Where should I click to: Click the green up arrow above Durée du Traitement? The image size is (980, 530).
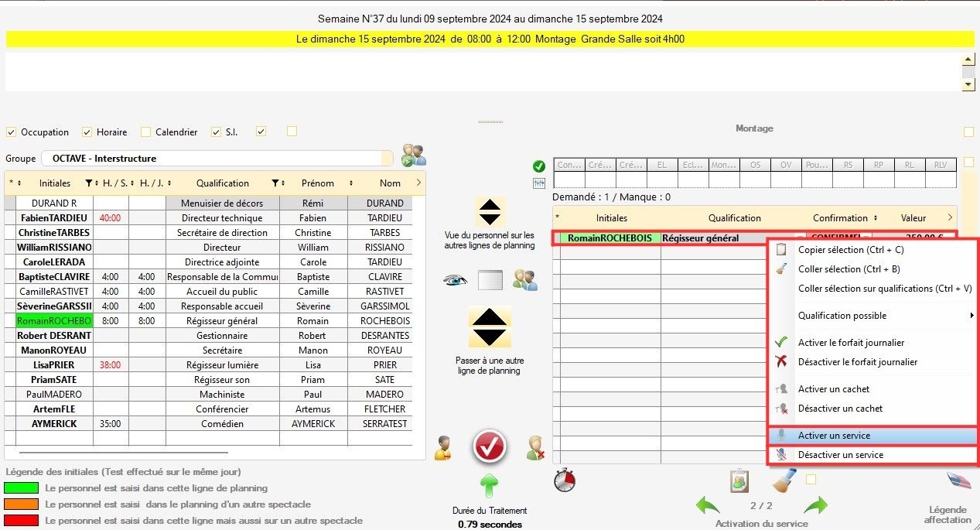[x=489, y=486]
